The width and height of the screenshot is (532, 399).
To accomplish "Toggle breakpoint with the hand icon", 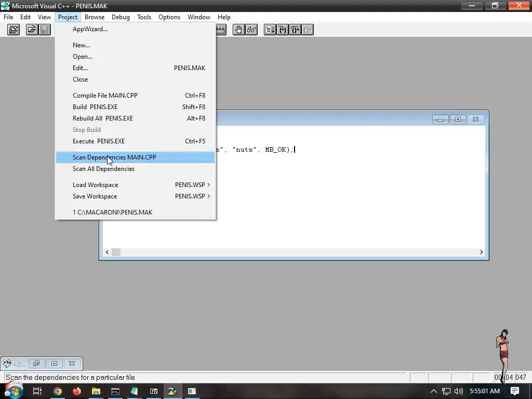I will point(239,30).
